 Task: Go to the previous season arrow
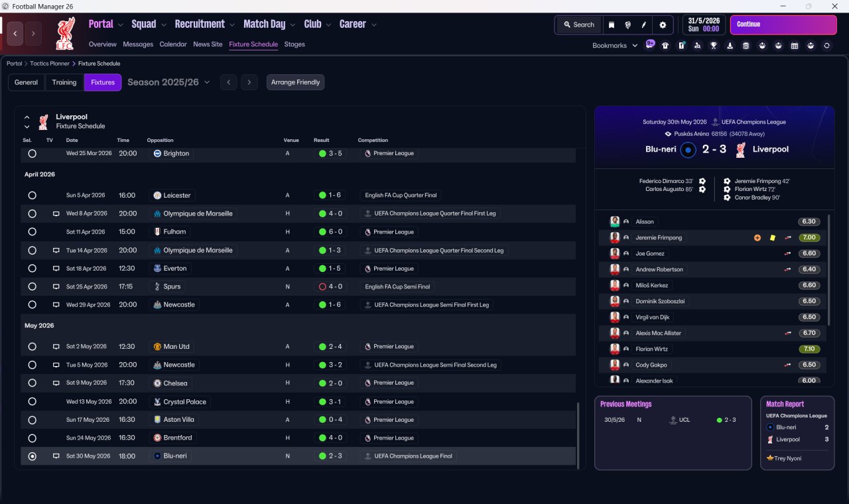point(228,82)
